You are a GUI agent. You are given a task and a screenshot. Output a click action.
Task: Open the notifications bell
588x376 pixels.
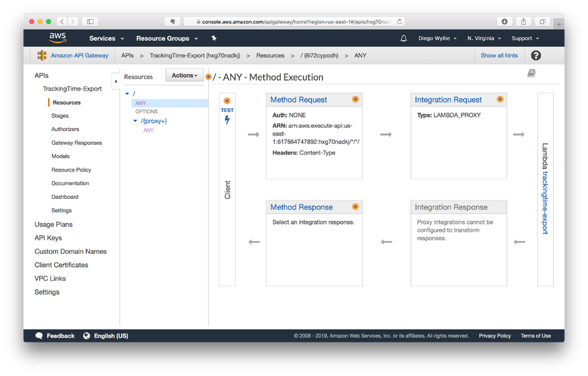(x=403, y=39)
